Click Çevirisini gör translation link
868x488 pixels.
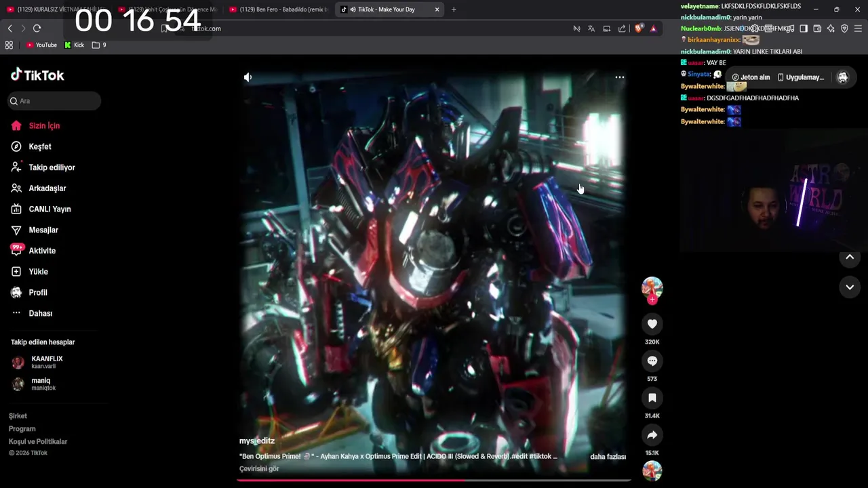[x=259, y=469]
